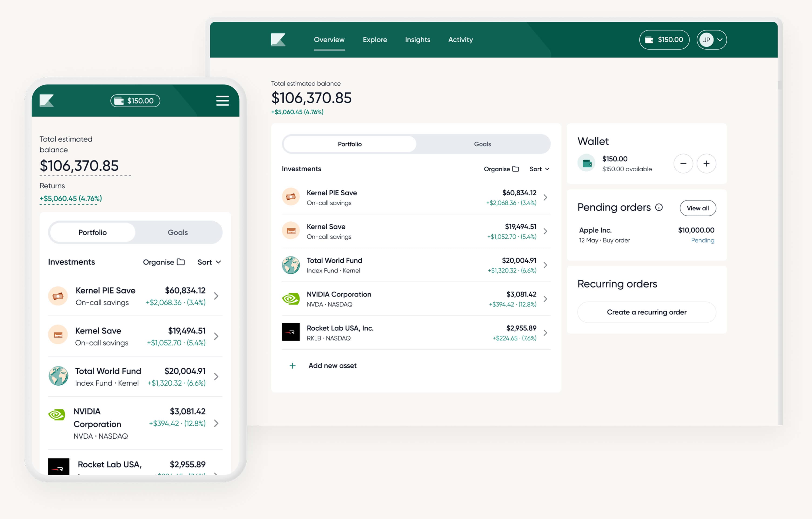Click the Kernel logo in mobile header
This screenshot has height=519, width=812.
(47, 101)
